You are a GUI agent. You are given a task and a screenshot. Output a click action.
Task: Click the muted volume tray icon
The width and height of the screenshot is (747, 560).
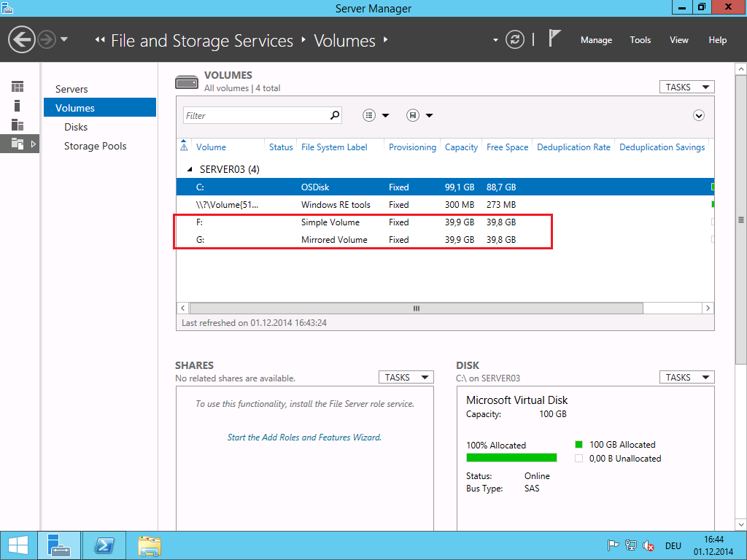coord(649,545)
